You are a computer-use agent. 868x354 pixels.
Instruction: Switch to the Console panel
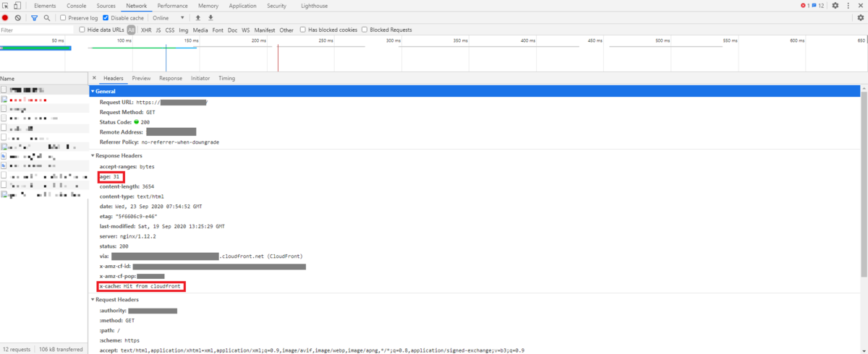(x=77, y=6)
